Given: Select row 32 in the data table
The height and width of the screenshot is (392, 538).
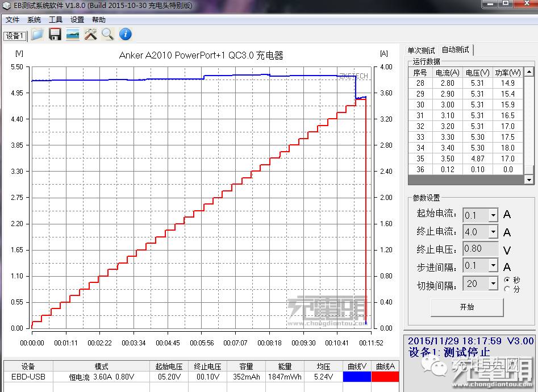Looking at the screenshot, I should (x=466, y=126).
